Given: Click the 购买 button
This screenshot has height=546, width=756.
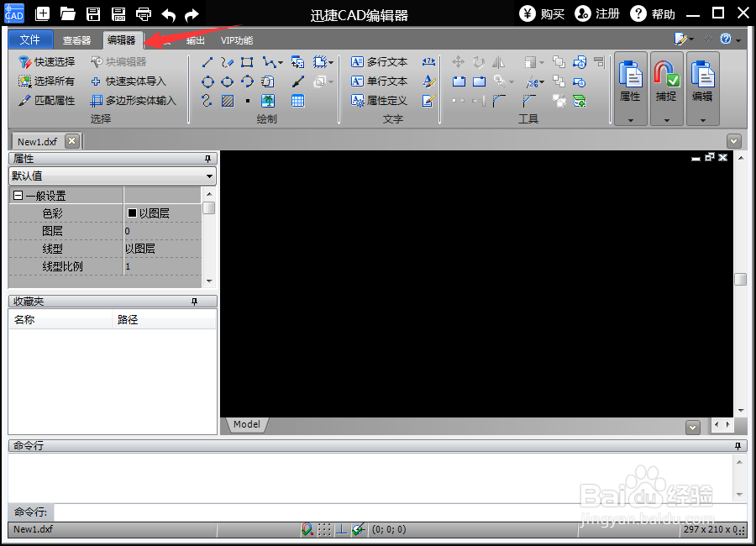Looking at the screenshot, I should coord(542,14).
